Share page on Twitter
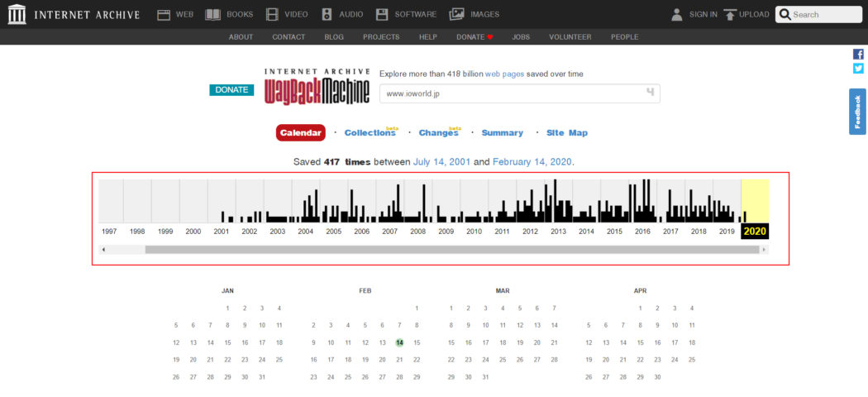 858,68
